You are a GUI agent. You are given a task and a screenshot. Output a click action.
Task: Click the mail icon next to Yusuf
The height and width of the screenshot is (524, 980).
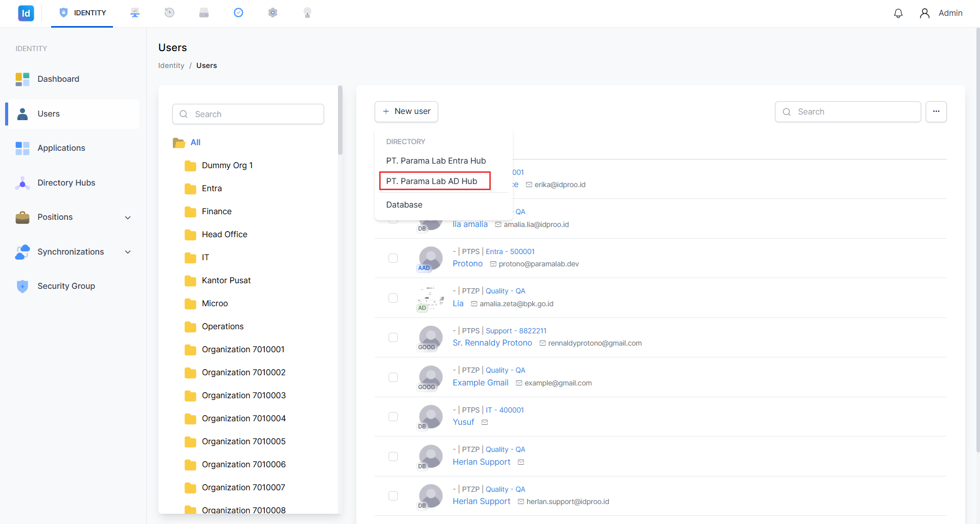click(x=485, y=422)
